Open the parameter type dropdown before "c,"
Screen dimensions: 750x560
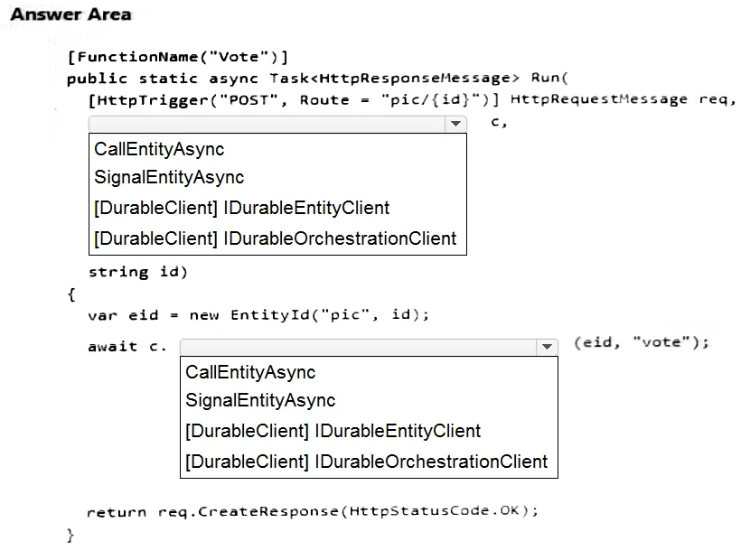click(x=277, y=124)
